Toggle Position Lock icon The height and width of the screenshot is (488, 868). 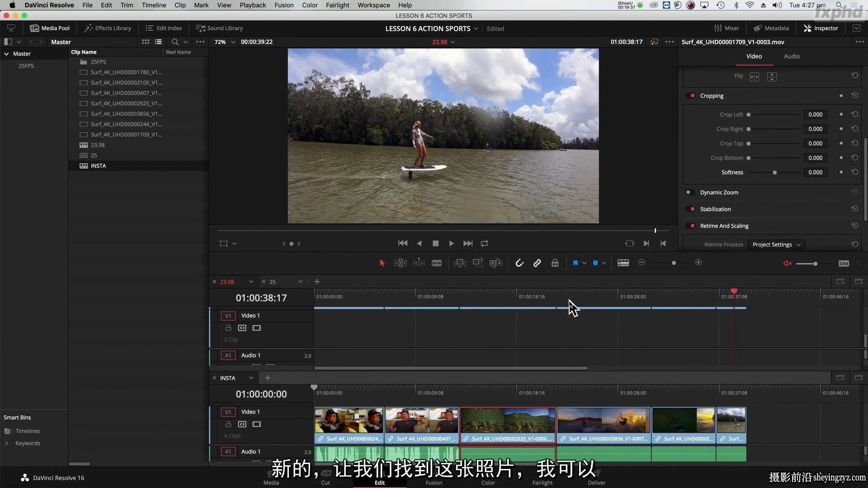(555, 263)
